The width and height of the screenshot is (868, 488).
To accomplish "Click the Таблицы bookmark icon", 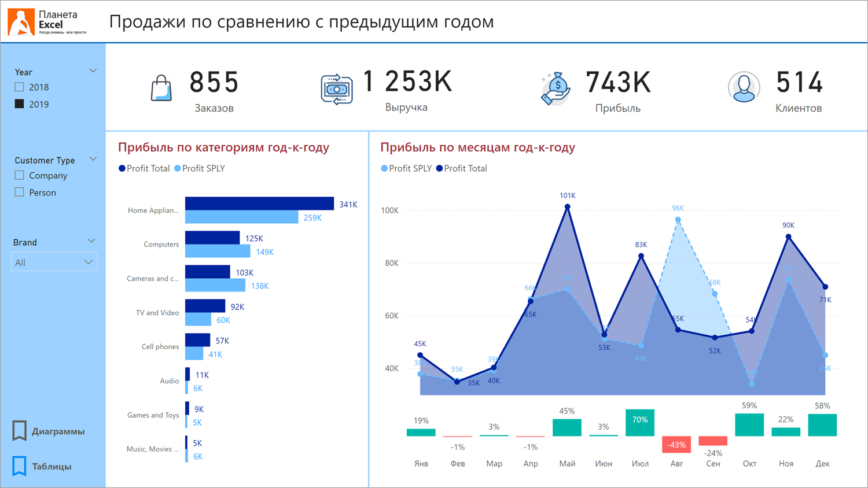I will pyautogui.click(x=20, y=466).
